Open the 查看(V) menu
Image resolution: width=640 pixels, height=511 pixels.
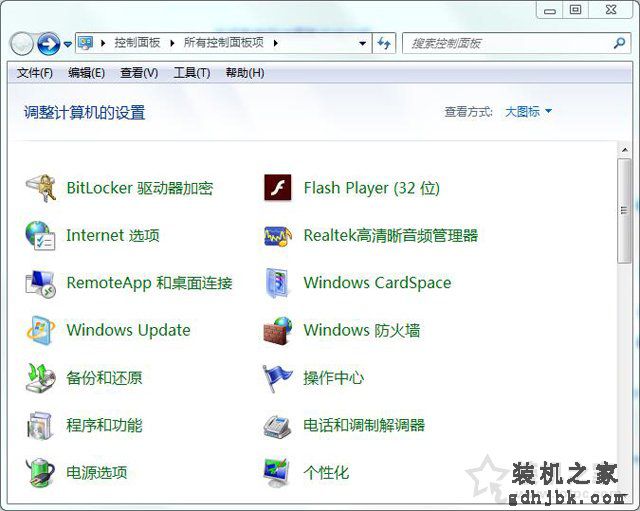click(139, 73)
